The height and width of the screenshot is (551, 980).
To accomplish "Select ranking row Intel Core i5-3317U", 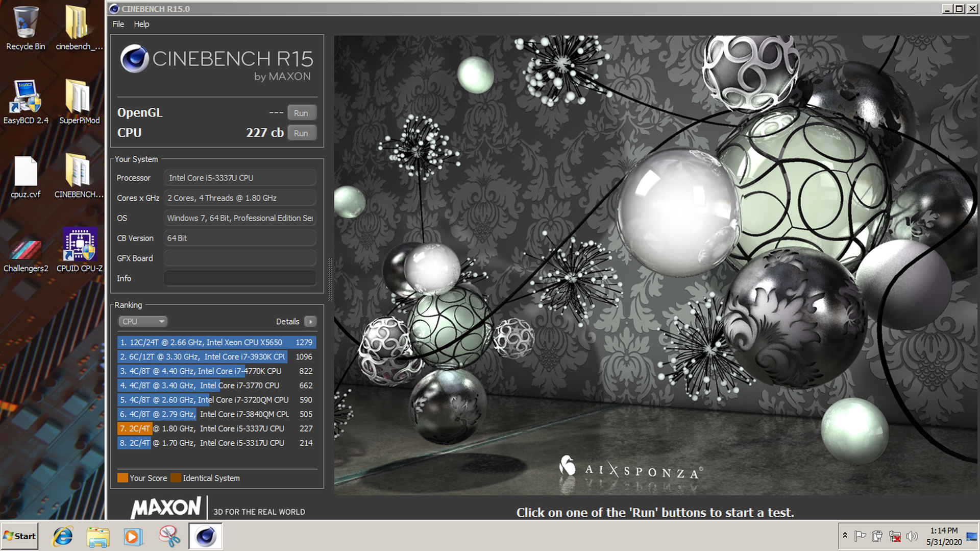I will tap(217, 443).
